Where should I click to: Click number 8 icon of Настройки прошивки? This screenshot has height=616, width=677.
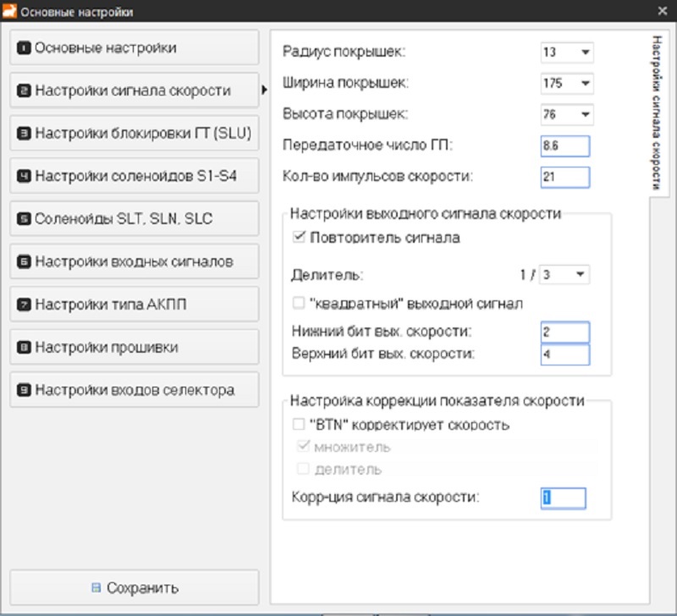(24, 348)
